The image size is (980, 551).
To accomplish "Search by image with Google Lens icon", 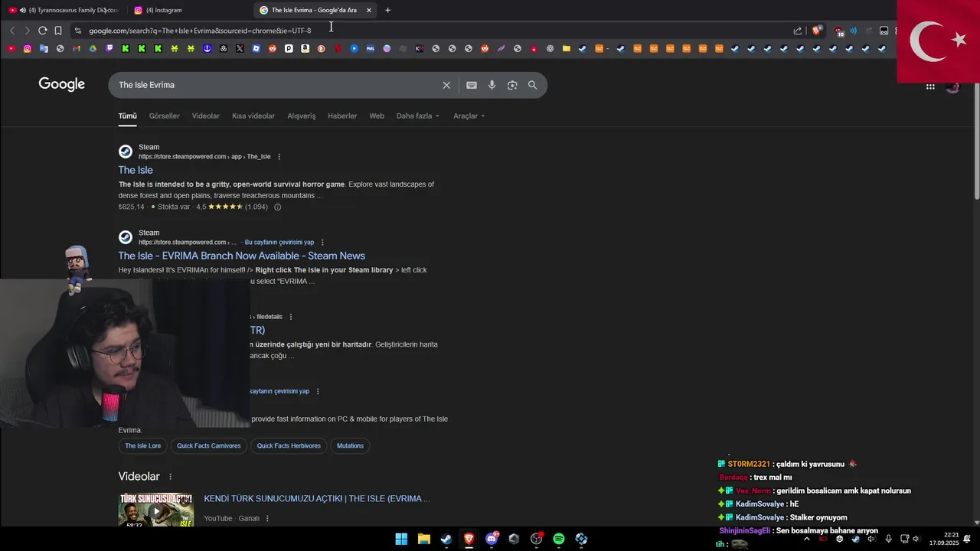I will pos(512,85).
